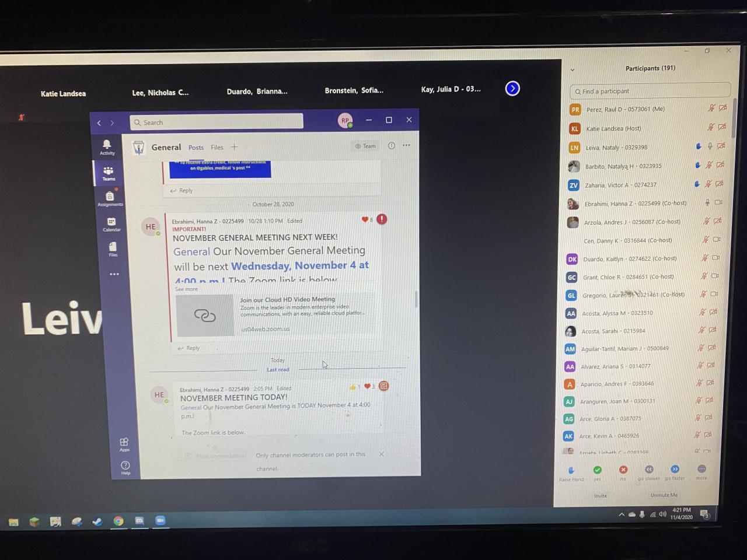Go back with the Teams back arrow
Image resolution: width=747 pixels, height=560 pixels.
99,123
